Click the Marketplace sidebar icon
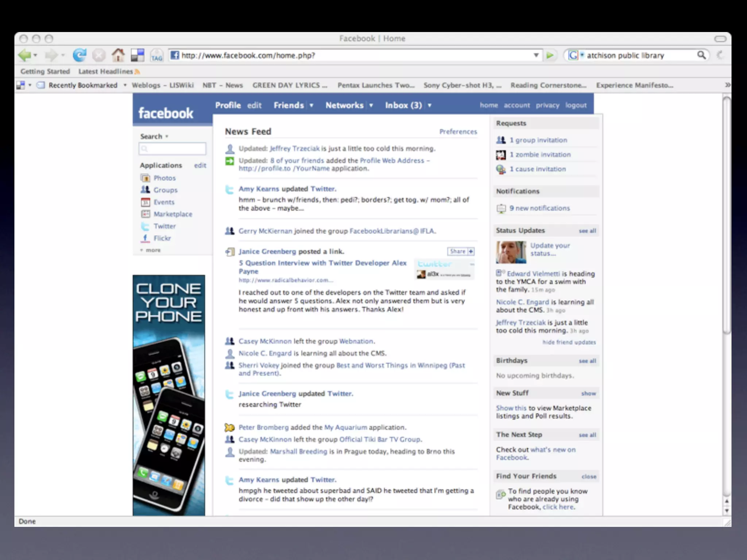The image size is (747, 560). point(145,214)
